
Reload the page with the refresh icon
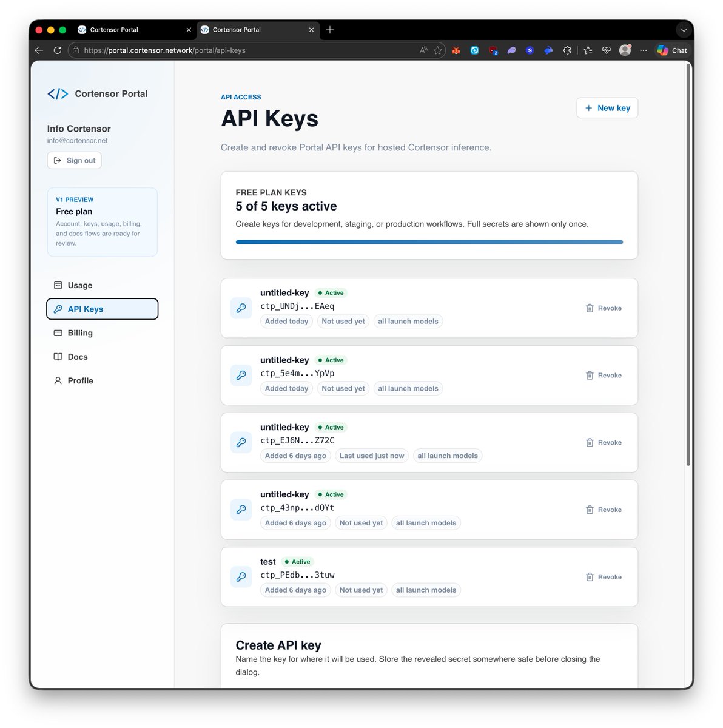pos(58,50)
